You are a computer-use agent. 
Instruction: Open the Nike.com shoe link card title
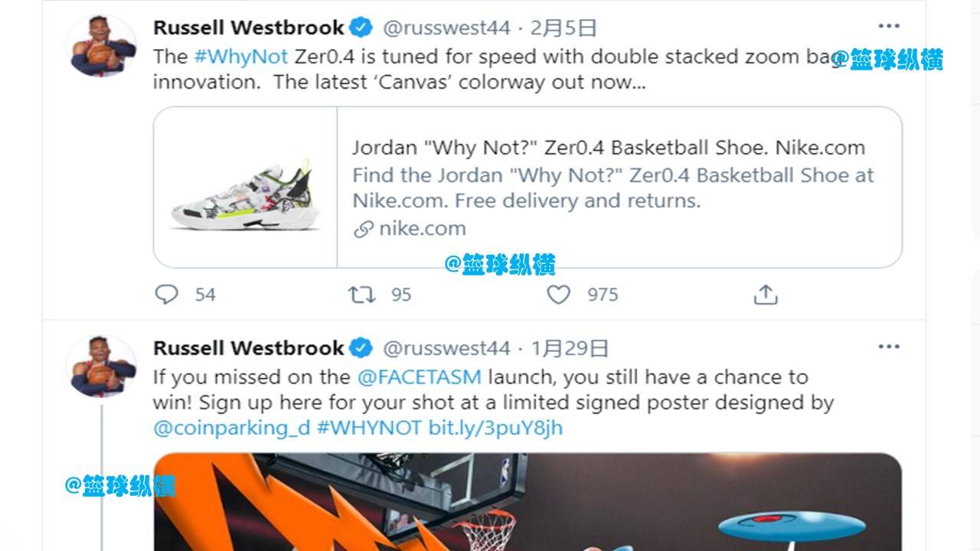609,148
